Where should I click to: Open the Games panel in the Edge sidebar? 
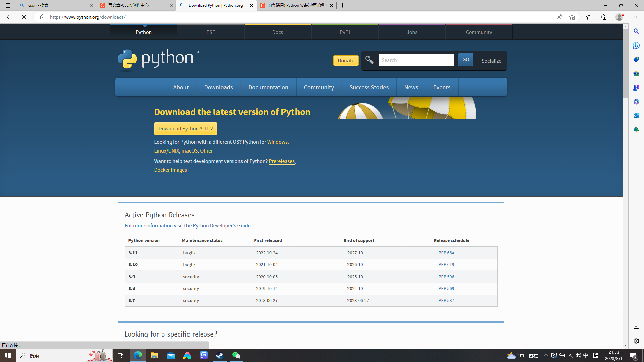tap(636, 87)
